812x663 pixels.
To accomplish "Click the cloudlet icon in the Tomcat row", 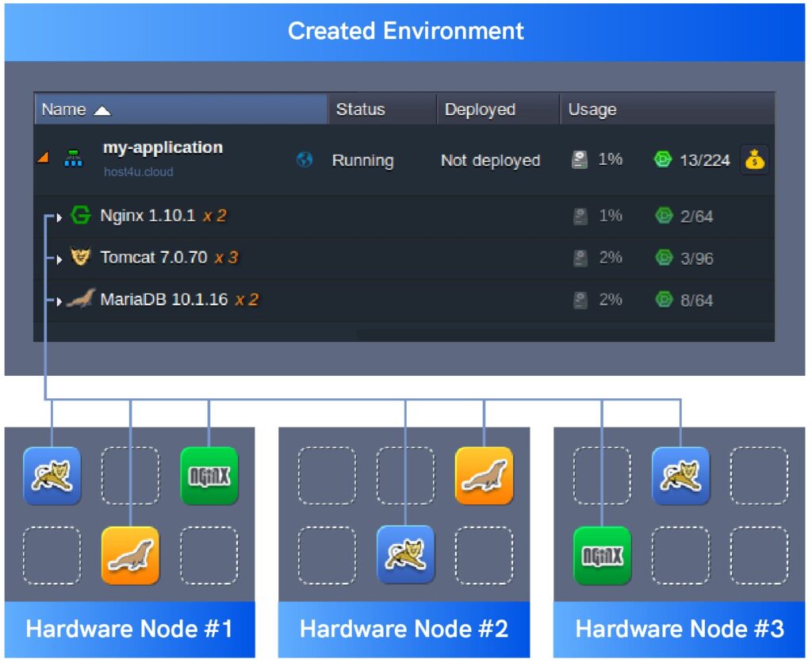I will pos(664,257).
